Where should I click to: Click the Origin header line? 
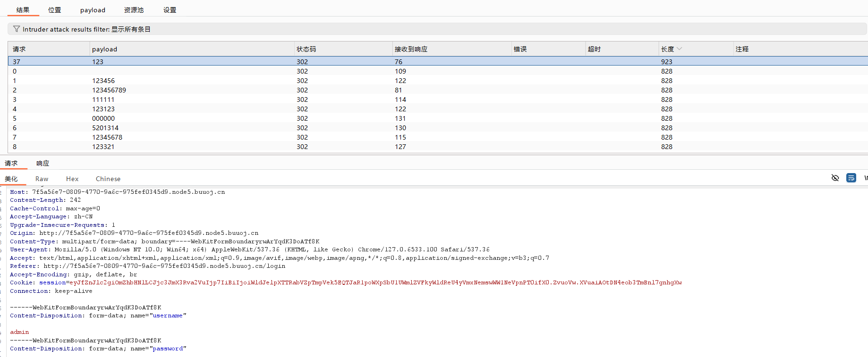click(x=134, y=233)
